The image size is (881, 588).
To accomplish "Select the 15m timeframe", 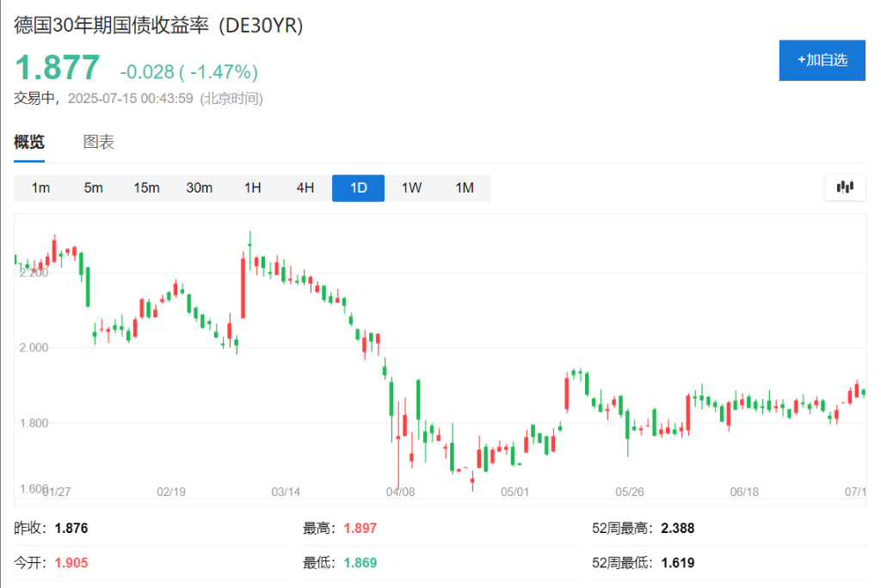I will click(146, 187).
